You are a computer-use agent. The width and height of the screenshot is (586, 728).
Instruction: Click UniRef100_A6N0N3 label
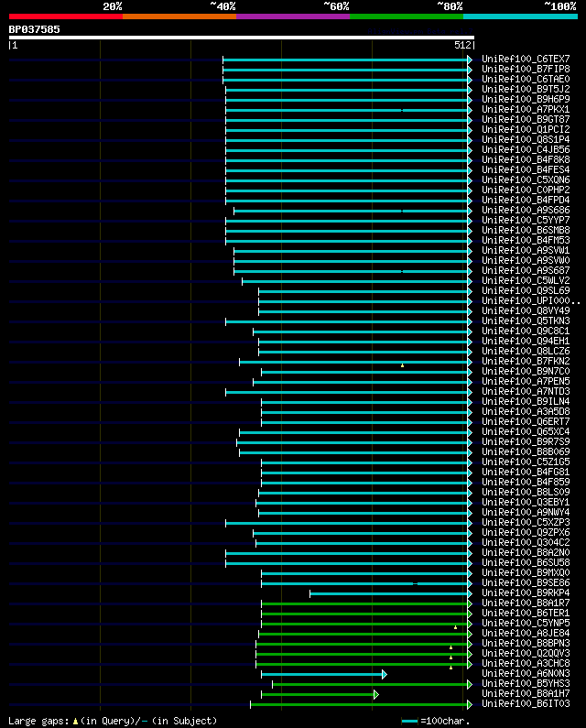click(526, 674)
